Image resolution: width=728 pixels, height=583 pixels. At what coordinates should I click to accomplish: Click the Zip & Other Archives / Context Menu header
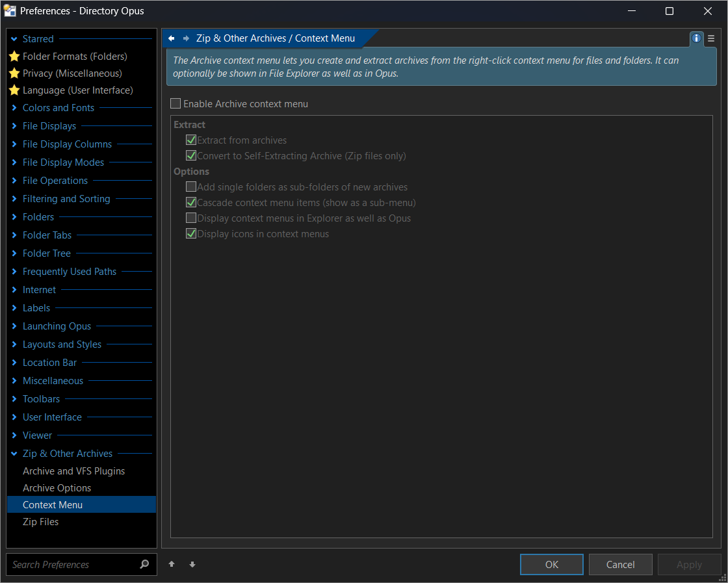pyautogui.click(x=276, y=38)
